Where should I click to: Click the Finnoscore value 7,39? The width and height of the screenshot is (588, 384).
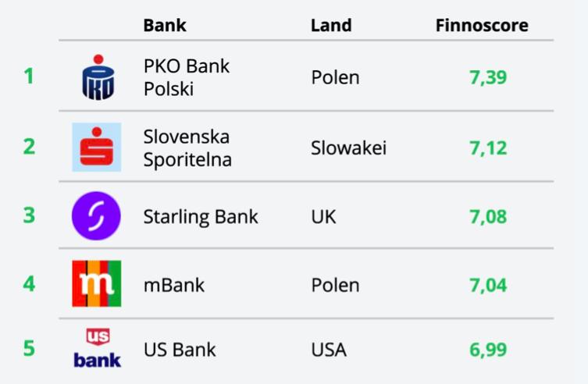pyautogui.click(x=488, y=77)
